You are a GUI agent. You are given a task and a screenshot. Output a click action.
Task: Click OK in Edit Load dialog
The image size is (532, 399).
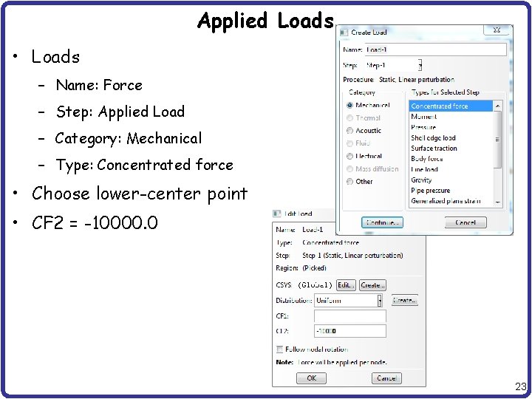312,378
